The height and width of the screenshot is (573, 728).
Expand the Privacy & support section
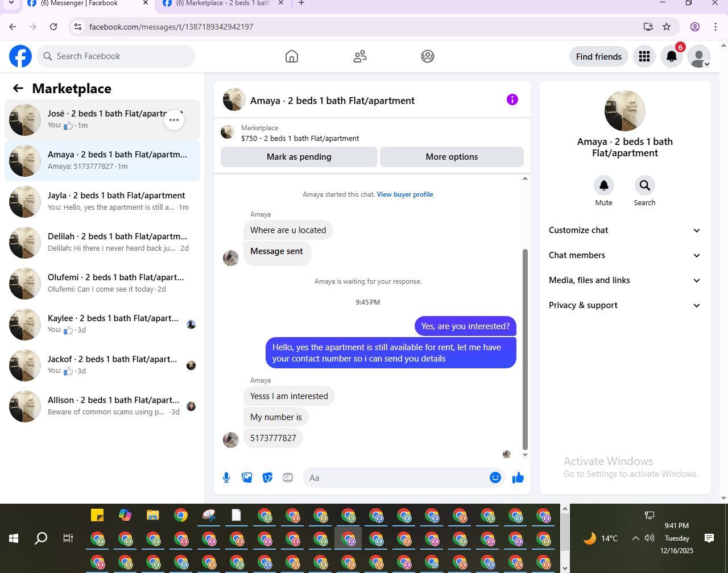click(x=625, y=305)
